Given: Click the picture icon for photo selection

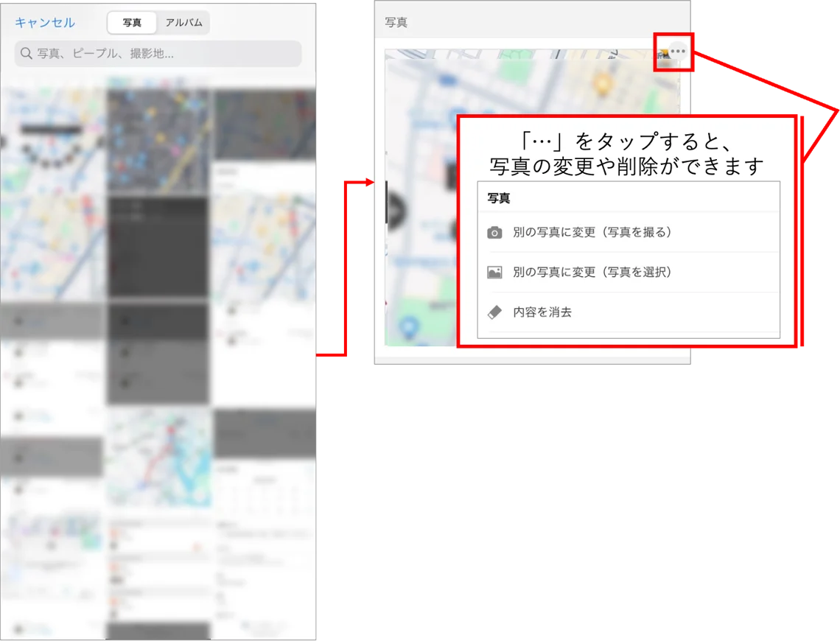Looking at the screenshot, I should 494,272.
